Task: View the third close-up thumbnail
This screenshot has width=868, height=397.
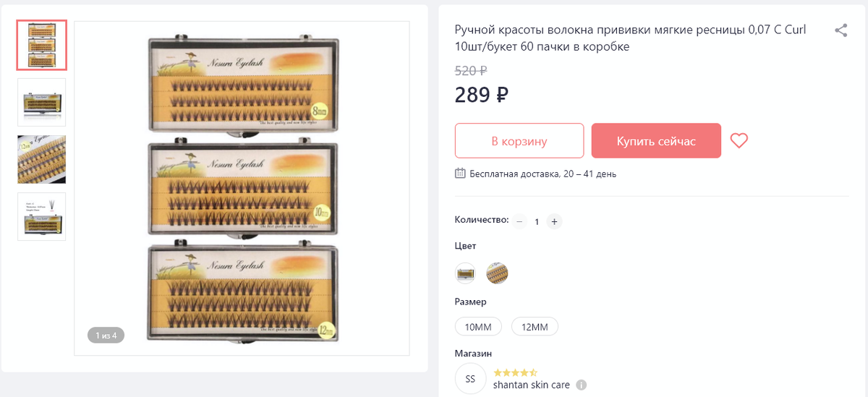Action: [42, 159]
